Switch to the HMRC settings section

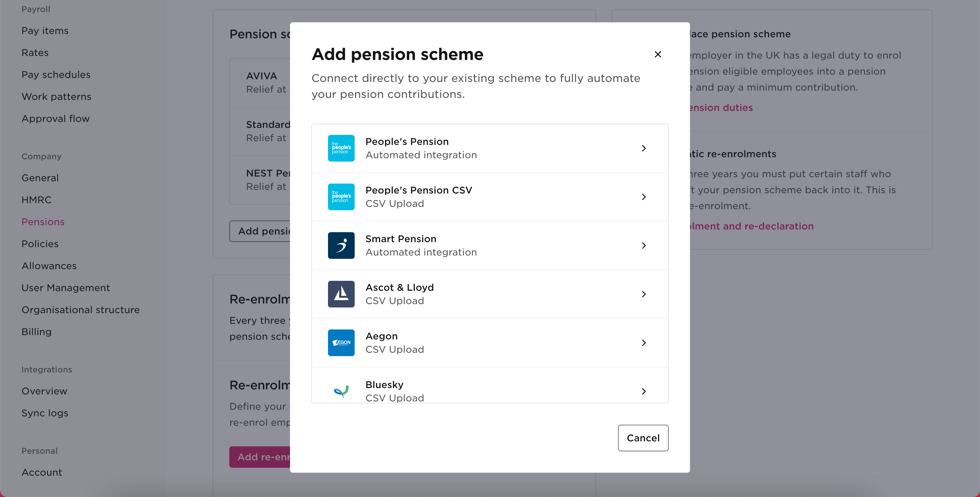point(37,199)
